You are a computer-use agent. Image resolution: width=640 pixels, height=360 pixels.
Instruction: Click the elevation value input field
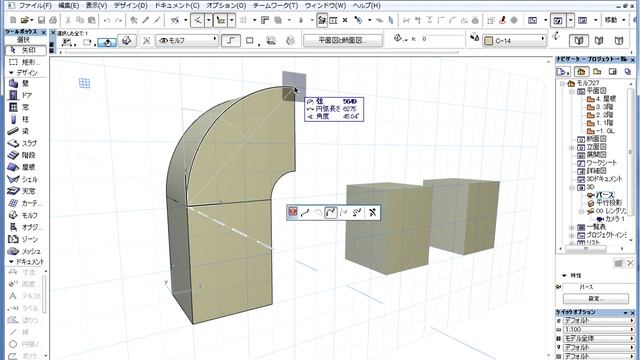click(443, 39)
